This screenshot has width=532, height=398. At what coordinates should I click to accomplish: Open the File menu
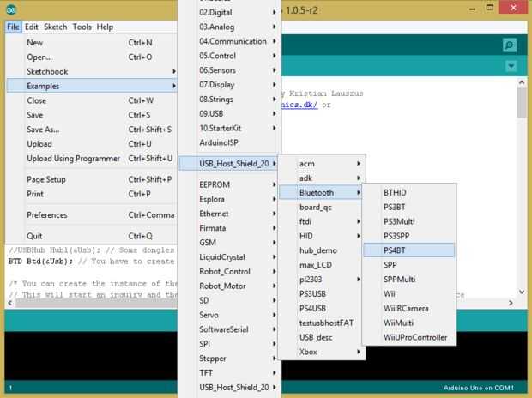[13, 27]
